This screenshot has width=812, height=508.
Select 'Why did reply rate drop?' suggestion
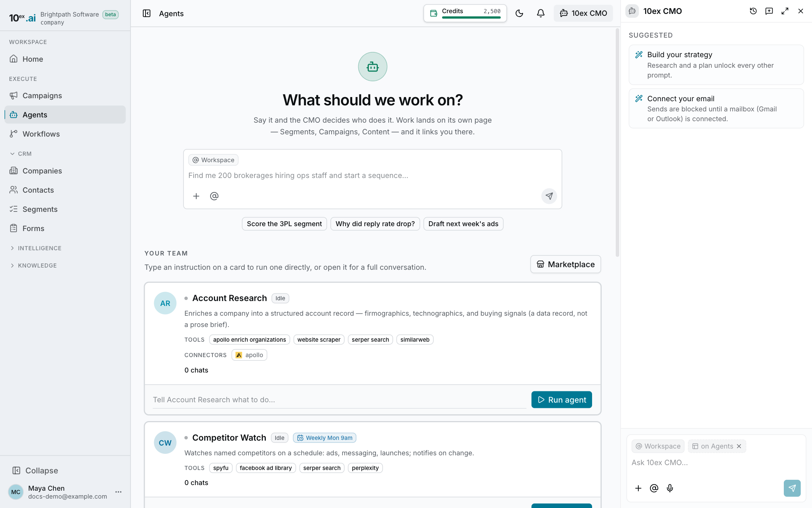[375, 224]
